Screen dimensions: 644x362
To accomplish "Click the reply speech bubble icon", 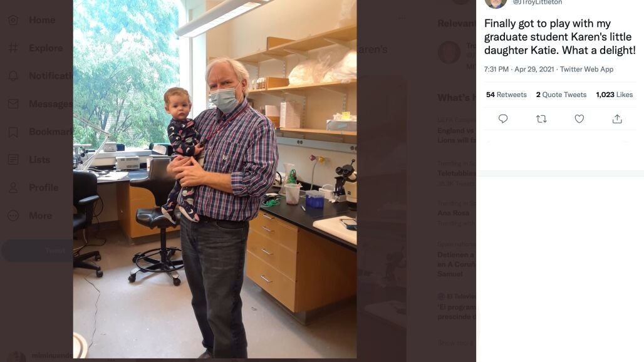I will tap(503, 119).
